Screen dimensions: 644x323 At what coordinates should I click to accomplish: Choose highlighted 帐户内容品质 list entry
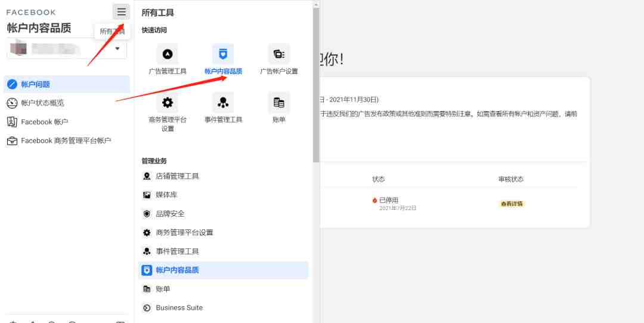(x=223, y=270)
